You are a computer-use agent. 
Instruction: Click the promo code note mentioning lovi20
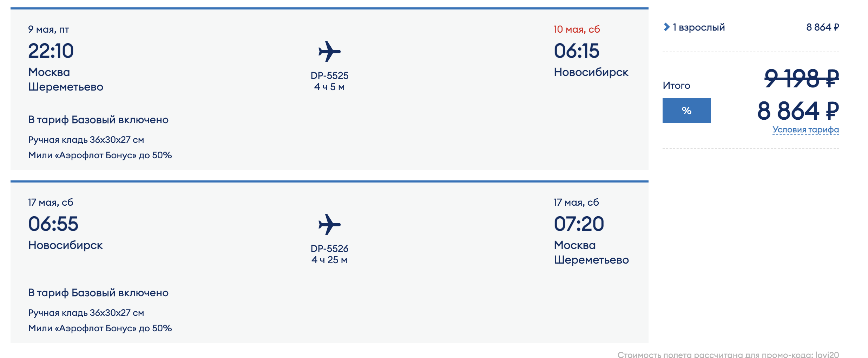[x=728, y=354]
